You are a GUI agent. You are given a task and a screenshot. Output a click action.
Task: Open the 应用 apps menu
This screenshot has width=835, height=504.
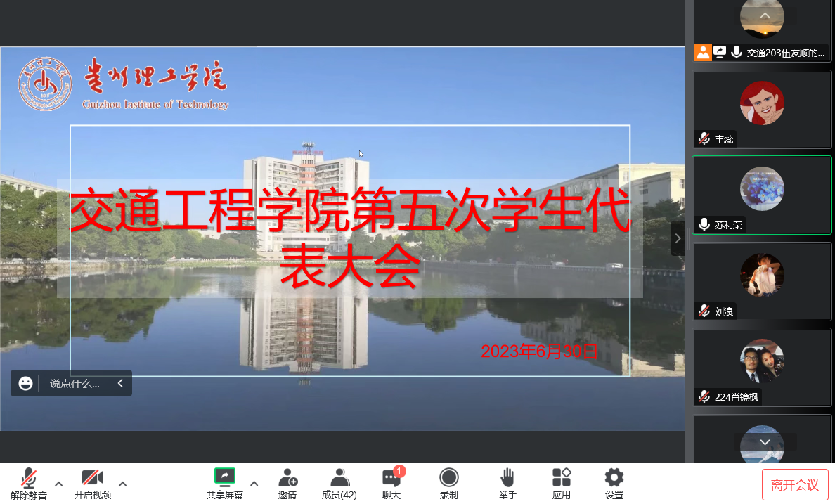click(562, 479)
